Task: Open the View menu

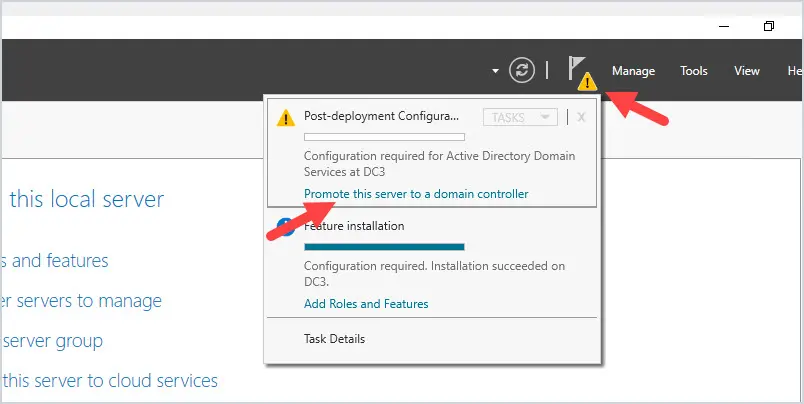Action: [x=747, y=71]
